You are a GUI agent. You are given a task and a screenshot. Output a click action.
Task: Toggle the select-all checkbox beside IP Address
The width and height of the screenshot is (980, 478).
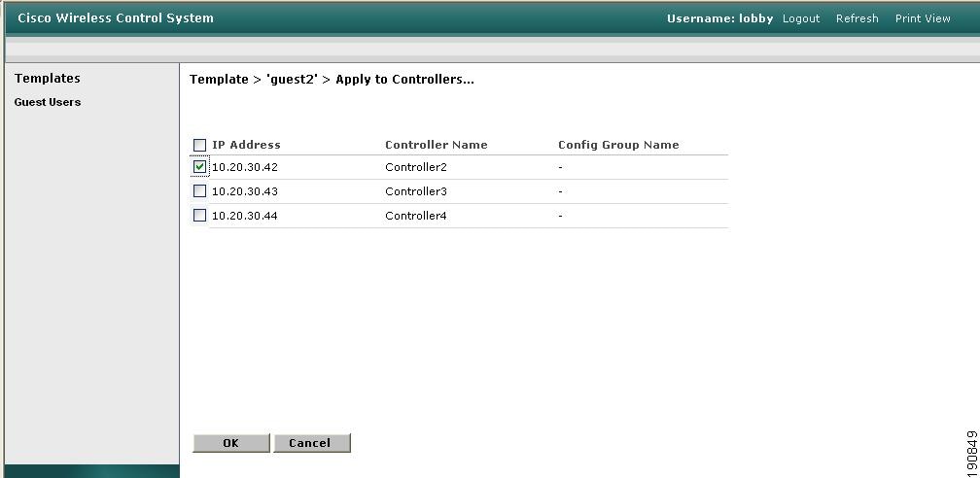(199, 145)
